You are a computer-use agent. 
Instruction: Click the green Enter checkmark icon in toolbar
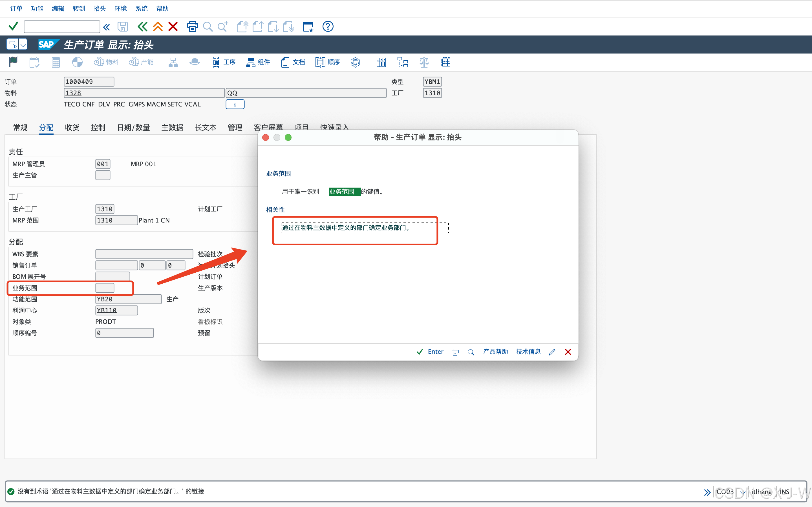pos(14,26)
